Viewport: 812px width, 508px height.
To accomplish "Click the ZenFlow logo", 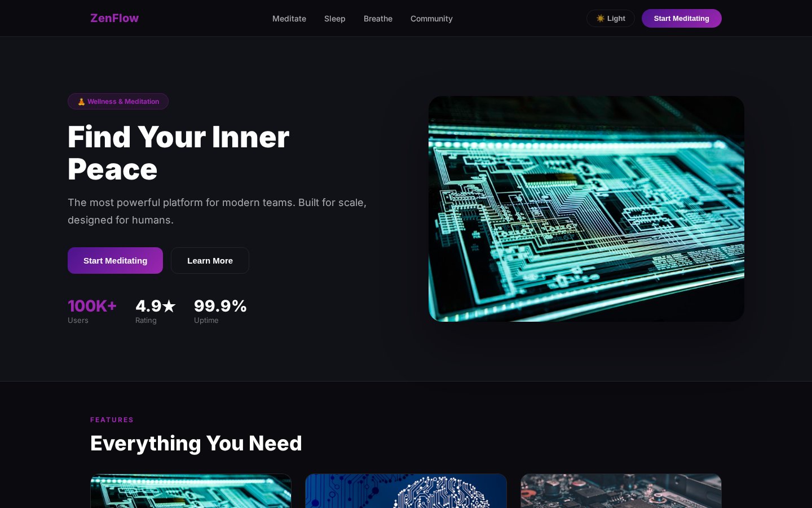I will tap(114, 18).
